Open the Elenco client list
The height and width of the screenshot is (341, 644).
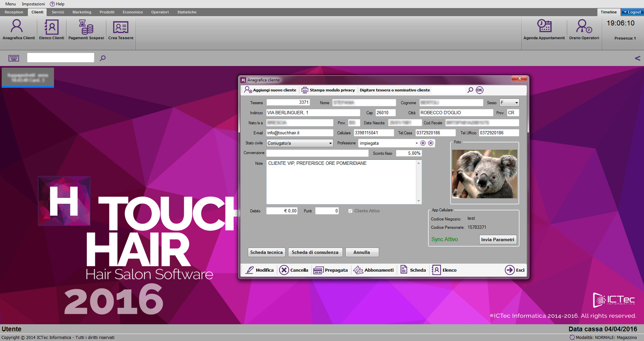click(x=444, y=270)
